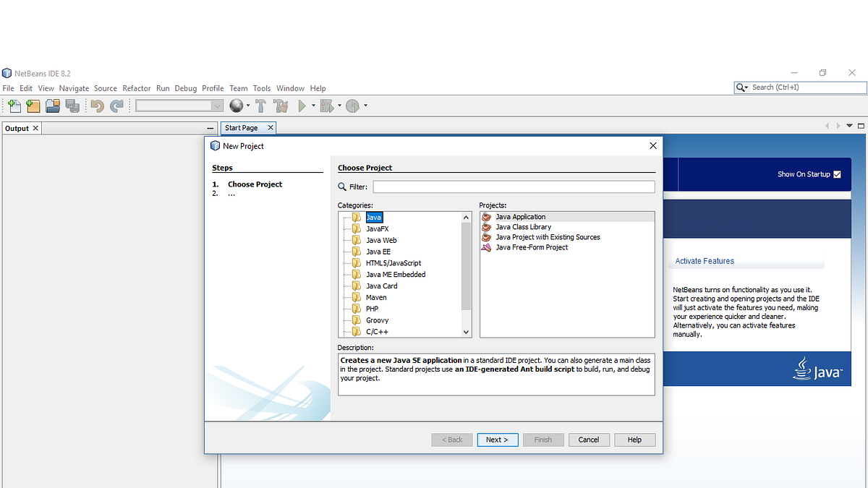Close the Start Page tab
The width and height of the screenshot is (868, 488).
[x=271, y=127]
